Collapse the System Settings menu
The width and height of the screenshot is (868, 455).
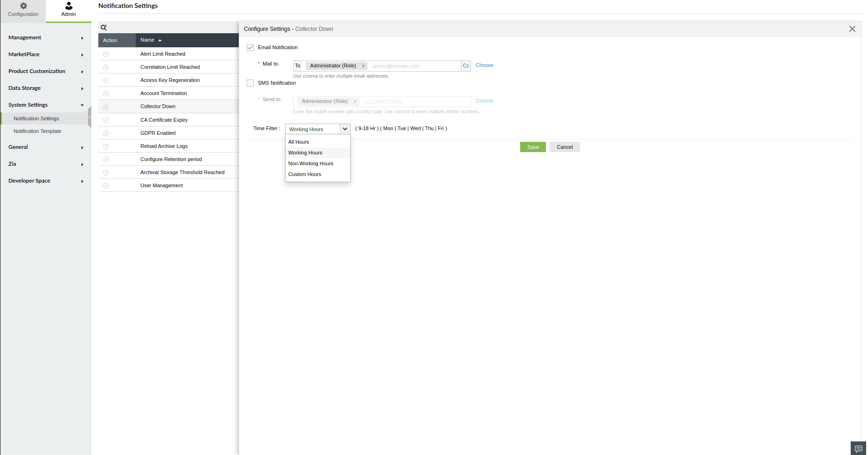tap(45, 105)
